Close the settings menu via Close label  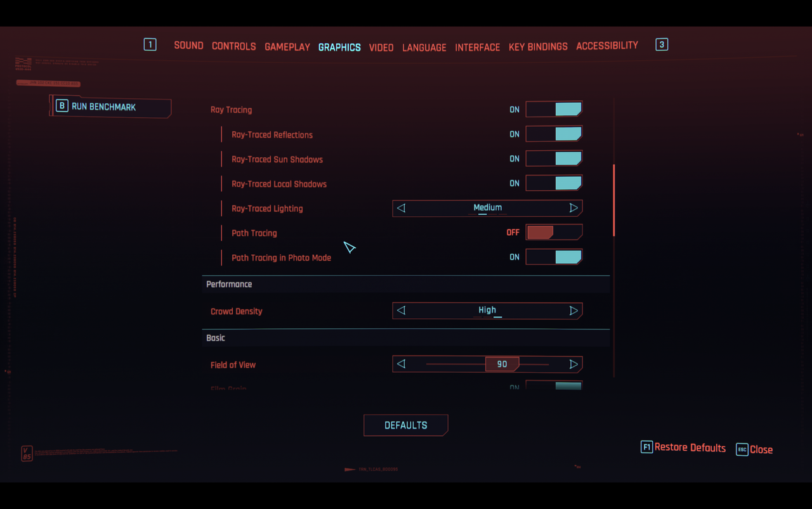click(x=761, y=449)
